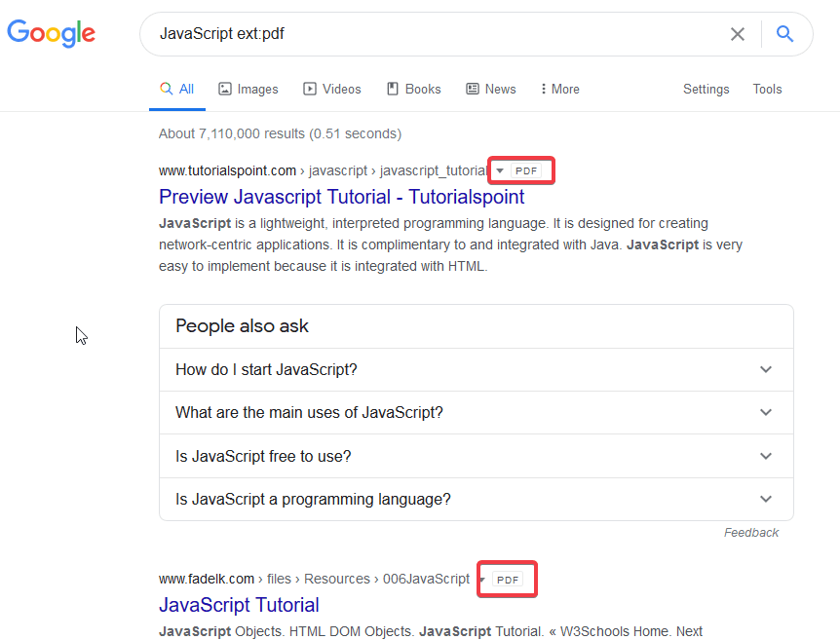
Task: Open Settings in the search bar
Action: (706, 89)
